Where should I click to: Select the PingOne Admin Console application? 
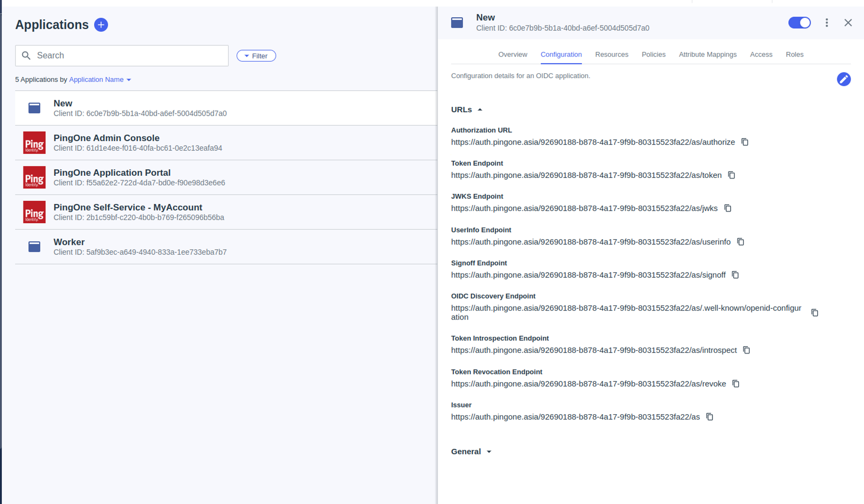pyautogui.click(x=106, y=143)
